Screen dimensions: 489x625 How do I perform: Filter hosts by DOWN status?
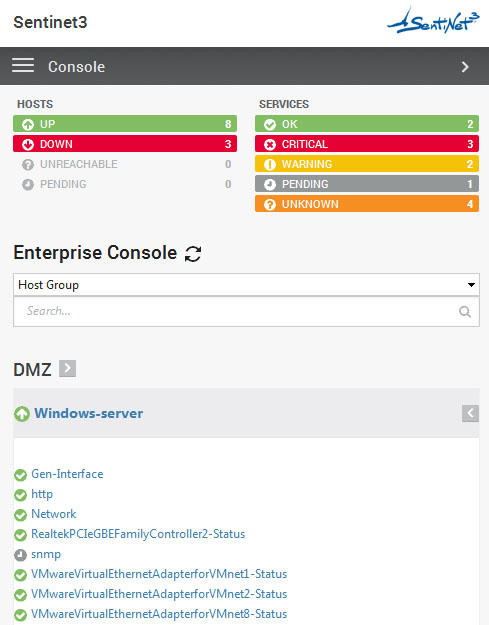tap(125, 143)
